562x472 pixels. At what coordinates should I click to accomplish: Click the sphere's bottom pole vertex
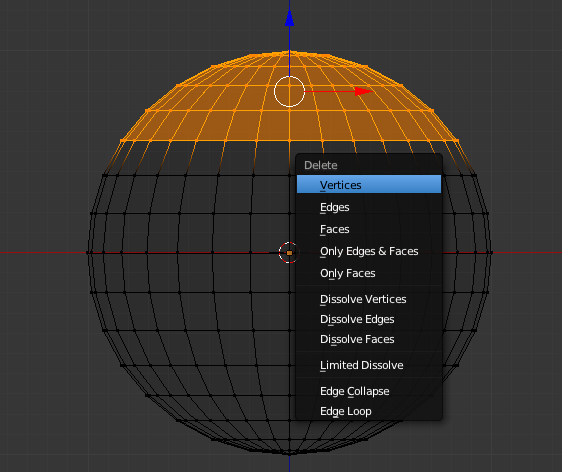(x=290, y=454)
